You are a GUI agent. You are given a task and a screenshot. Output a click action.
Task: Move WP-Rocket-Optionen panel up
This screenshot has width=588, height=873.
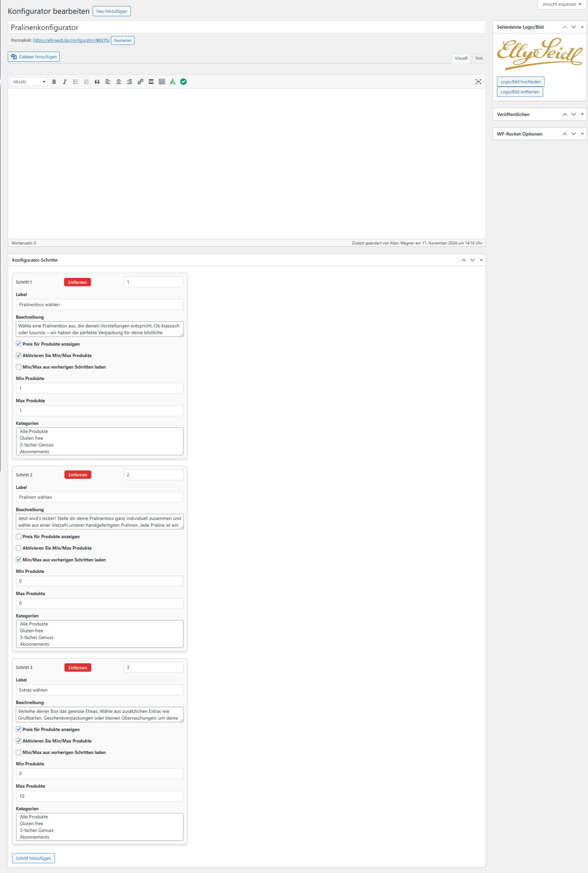(565, 134)
